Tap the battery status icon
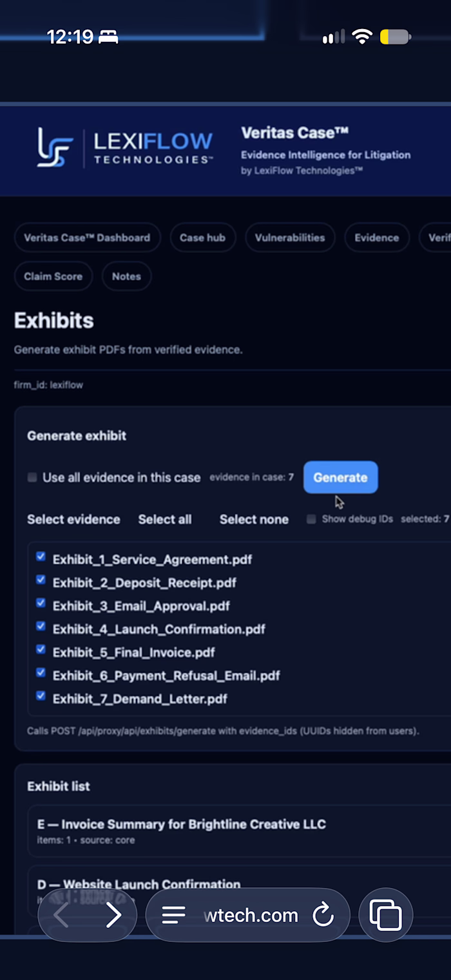The width and height of the screenshot is (451, 980). (396, 37)
